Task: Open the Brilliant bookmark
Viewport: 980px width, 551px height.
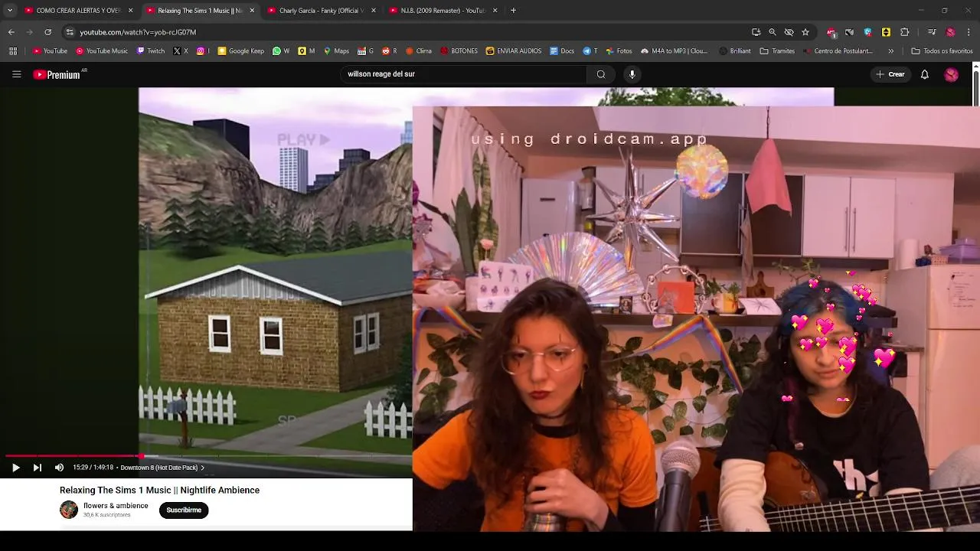Action: (x=735, y=51)
